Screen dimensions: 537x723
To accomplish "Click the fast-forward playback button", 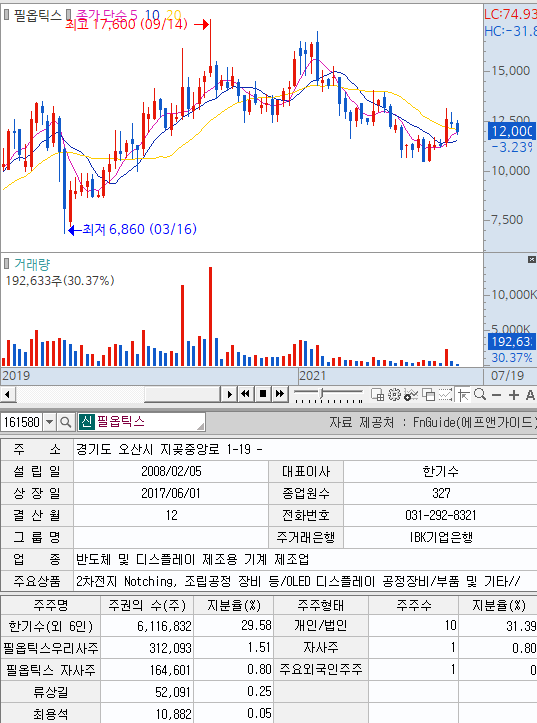I will point(280,394).
